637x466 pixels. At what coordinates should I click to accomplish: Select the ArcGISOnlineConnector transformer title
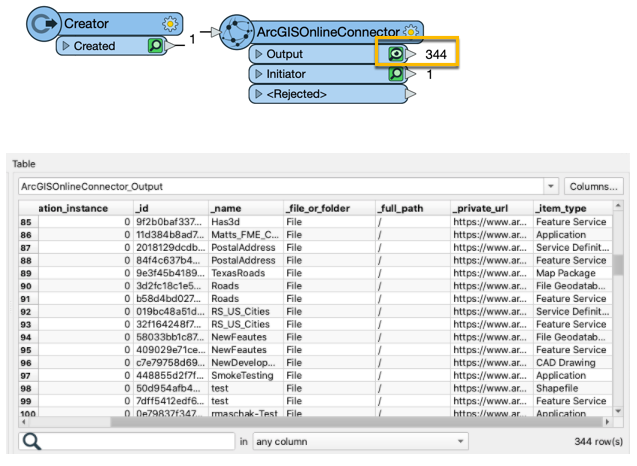(328, 32)
